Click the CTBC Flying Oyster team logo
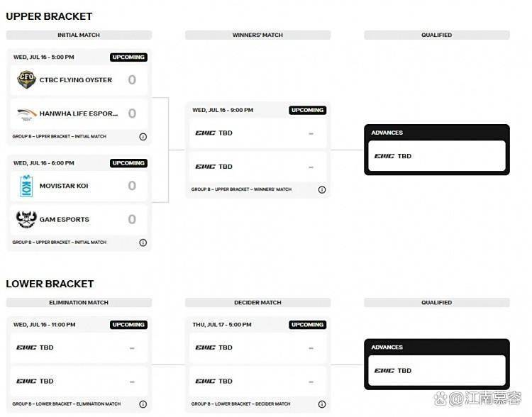The height and width of the screenshot is (417, 532). point(26,80)
